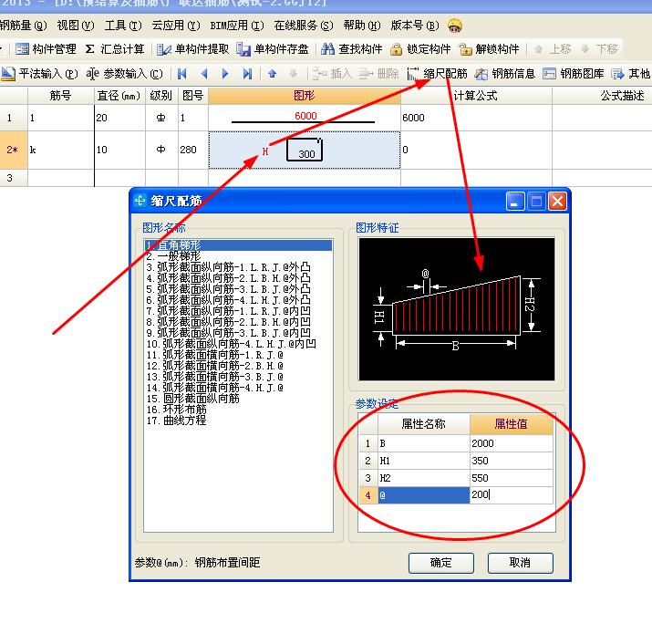Open 缩尺配筋 toolbar tool
Screen dimensions: 652x644
[437, 74]
